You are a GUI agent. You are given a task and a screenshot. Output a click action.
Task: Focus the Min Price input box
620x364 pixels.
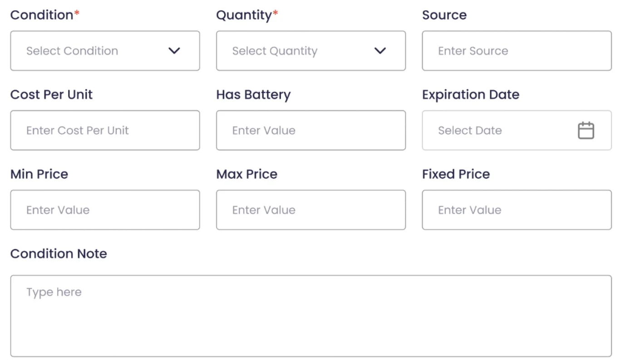(x=105, y=210)
